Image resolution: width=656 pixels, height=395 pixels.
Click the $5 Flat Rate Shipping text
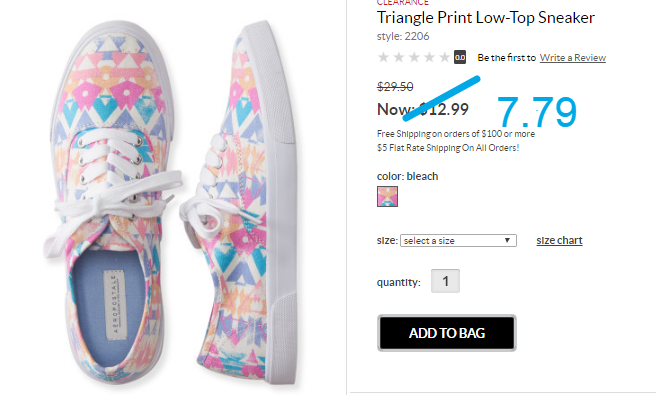tap(448, 148)
